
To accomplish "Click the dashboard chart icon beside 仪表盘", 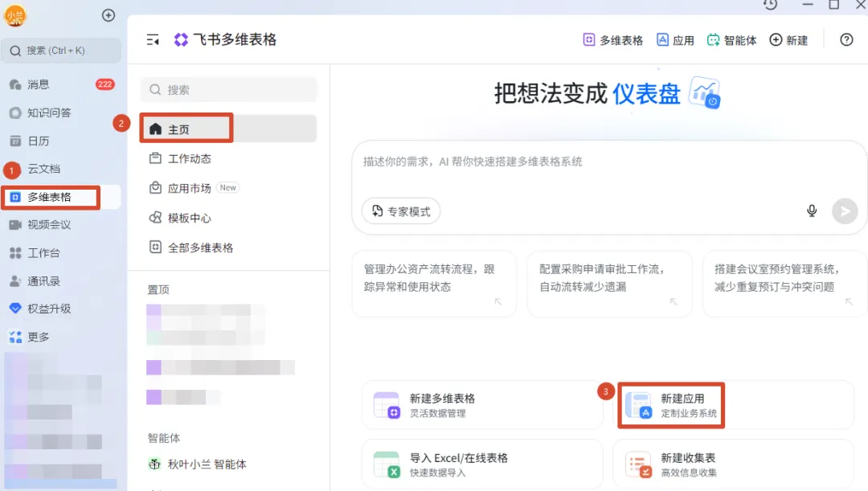I will 705,93.
